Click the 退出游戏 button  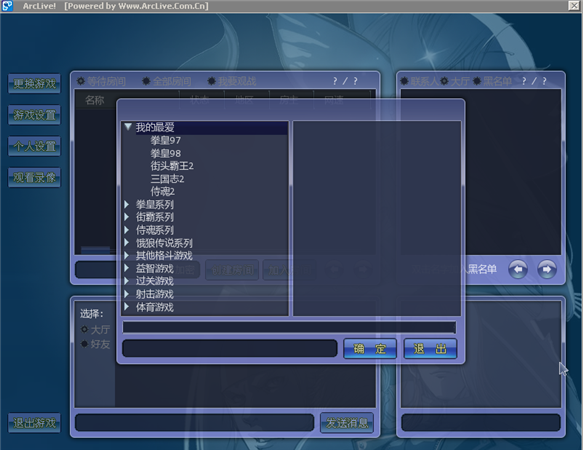point(34,423)
